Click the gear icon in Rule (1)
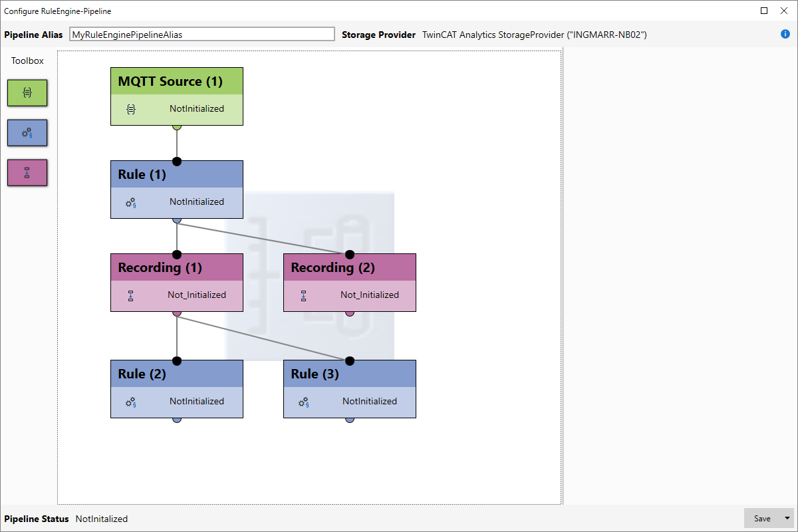798x532 pixels. (131, 201)
